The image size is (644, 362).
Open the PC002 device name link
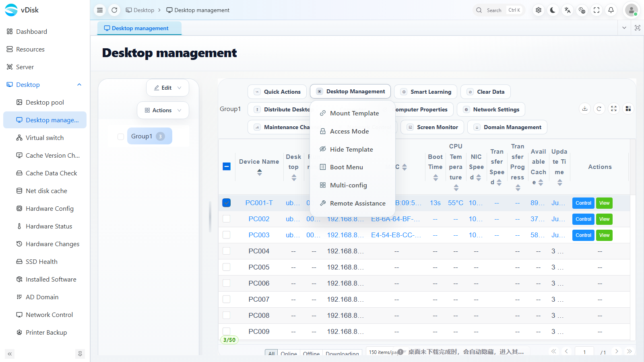click(x=259, y=219)
